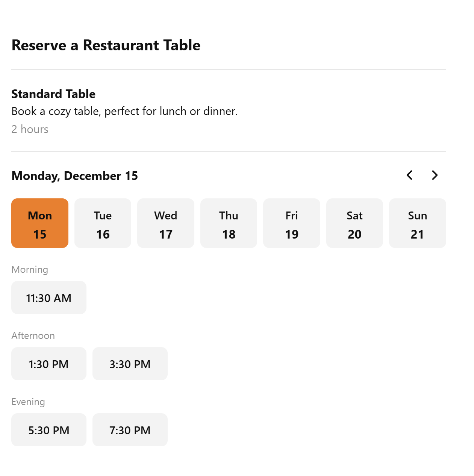474x476 pixels.
Task: Go to the previous week arrow
Action: click(410, 175)
